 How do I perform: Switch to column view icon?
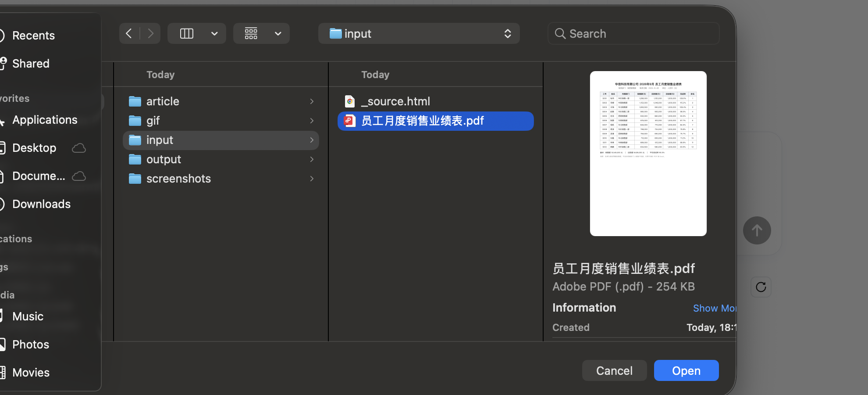click(187, 33)
